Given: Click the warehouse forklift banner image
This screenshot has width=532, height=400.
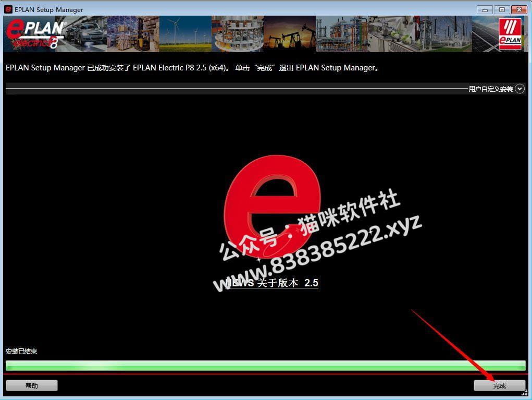Looking at the screenshot, I should pos(133,34).
